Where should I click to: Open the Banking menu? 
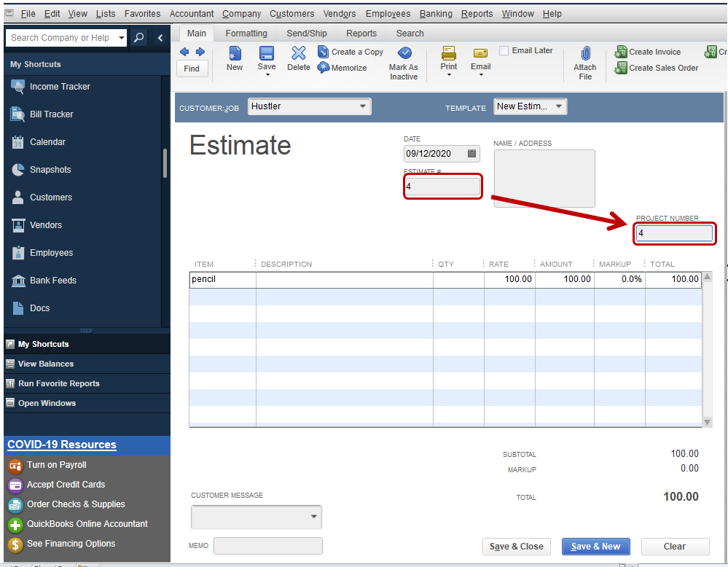436,14
